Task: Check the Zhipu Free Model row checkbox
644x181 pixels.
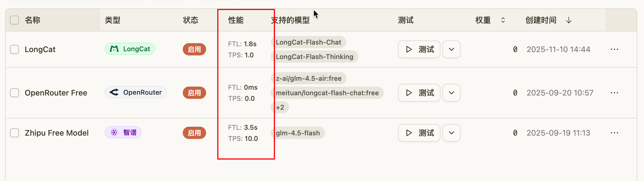Action: pyautogui.click(x=14, y=133)
